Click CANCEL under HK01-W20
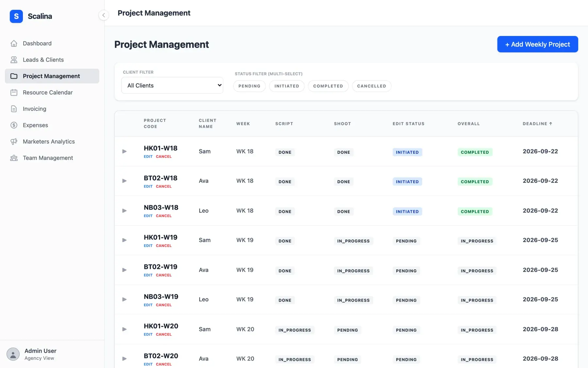 point(164,334)
